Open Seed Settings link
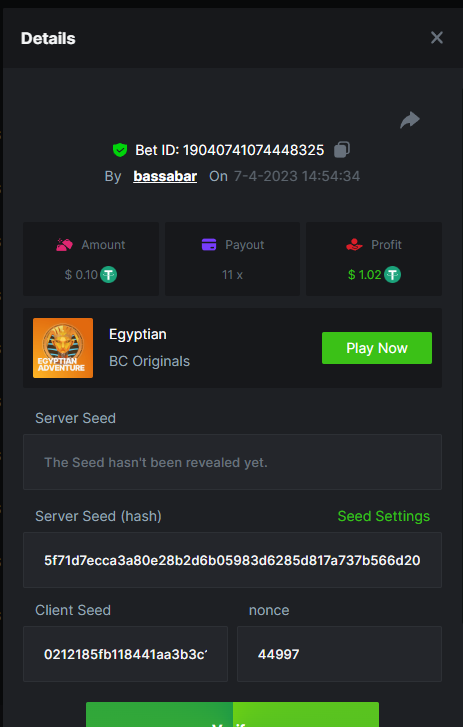The height and width of the screenshot is (727, 463). tap(384, 516)
